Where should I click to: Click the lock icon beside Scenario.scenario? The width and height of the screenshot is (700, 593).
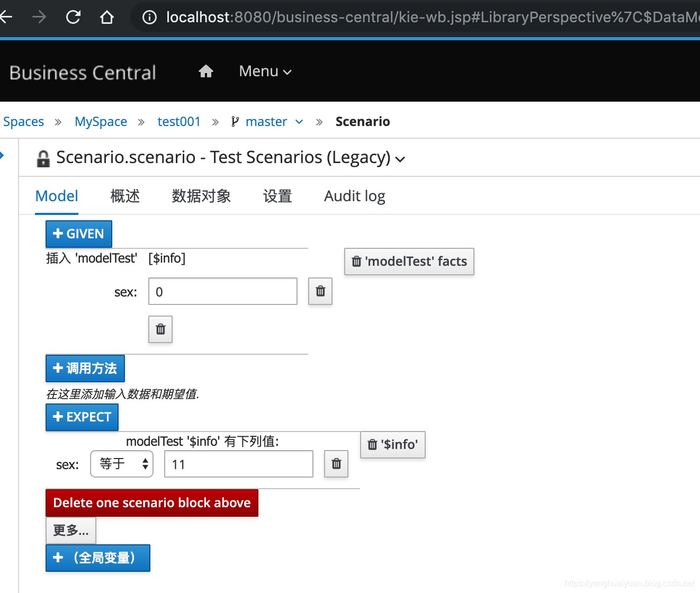point(43,158)
